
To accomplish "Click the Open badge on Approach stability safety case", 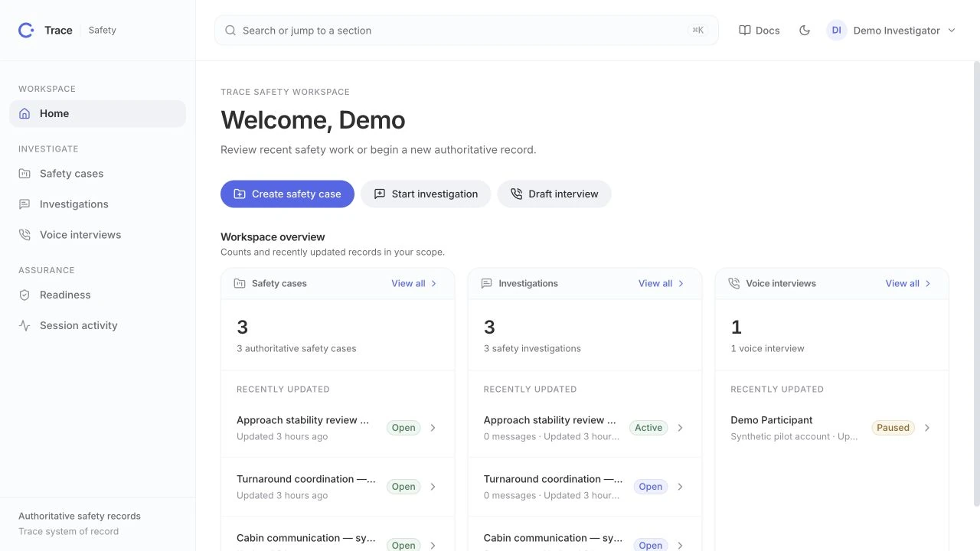I will point(403,428).
